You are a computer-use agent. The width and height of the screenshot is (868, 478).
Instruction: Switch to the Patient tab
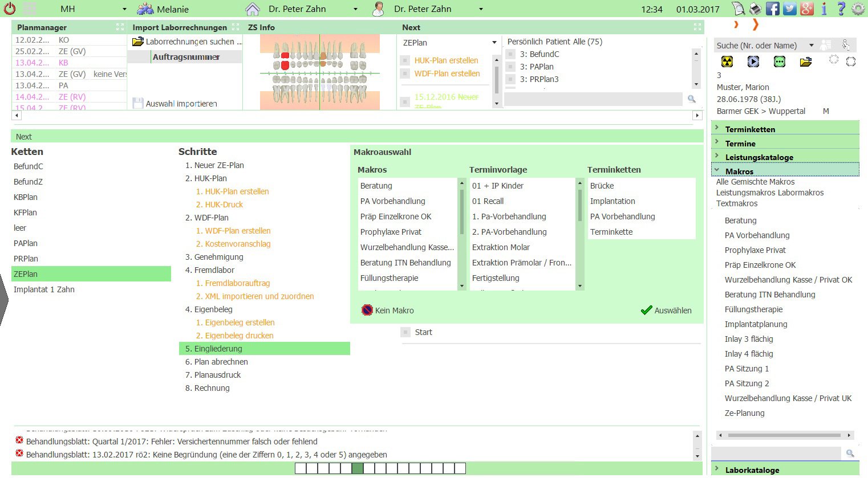[559, 42]
